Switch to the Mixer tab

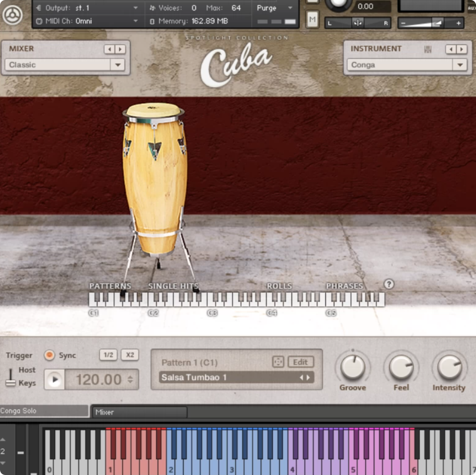point(140,412)
